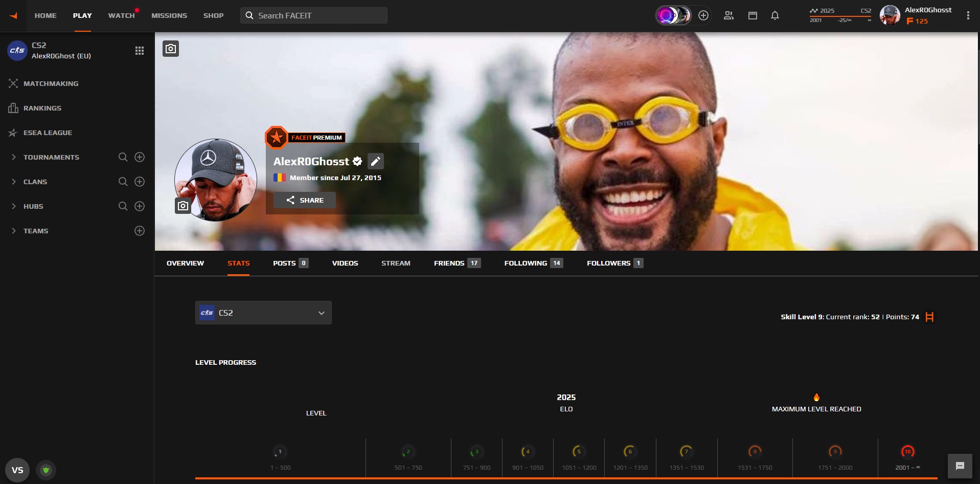Image resolution: width=980 pixels, height=484 pixels.
Task: Switch to the Stream tab
Action: [396, 263]
